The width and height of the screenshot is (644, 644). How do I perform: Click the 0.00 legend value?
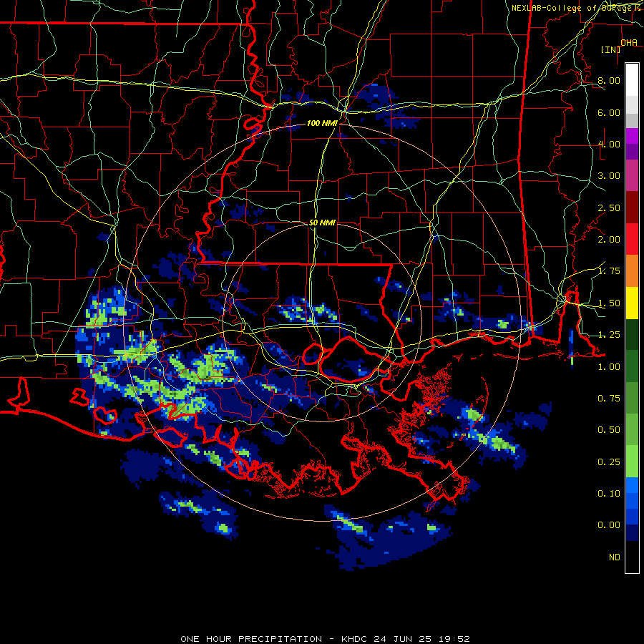[609, 525]
